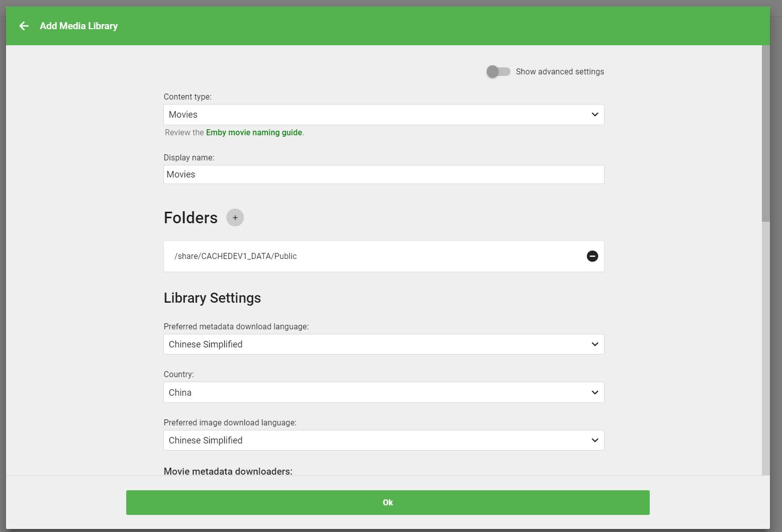
Task: Click the Country label
Action: click(x=179, y=374)
